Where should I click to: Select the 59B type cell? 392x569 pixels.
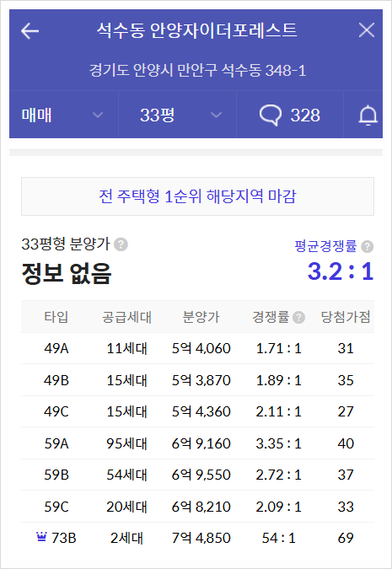[x=56, y=475]
